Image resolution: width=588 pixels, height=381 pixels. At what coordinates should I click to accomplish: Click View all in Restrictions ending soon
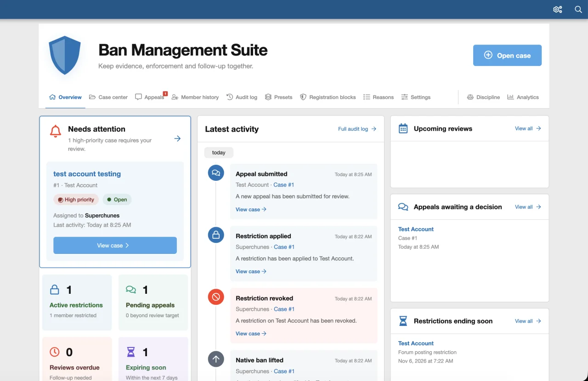[528, 321]
